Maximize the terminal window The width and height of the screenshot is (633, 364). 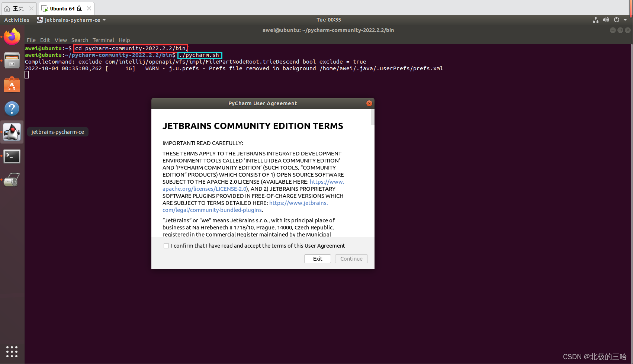point(620,30)
